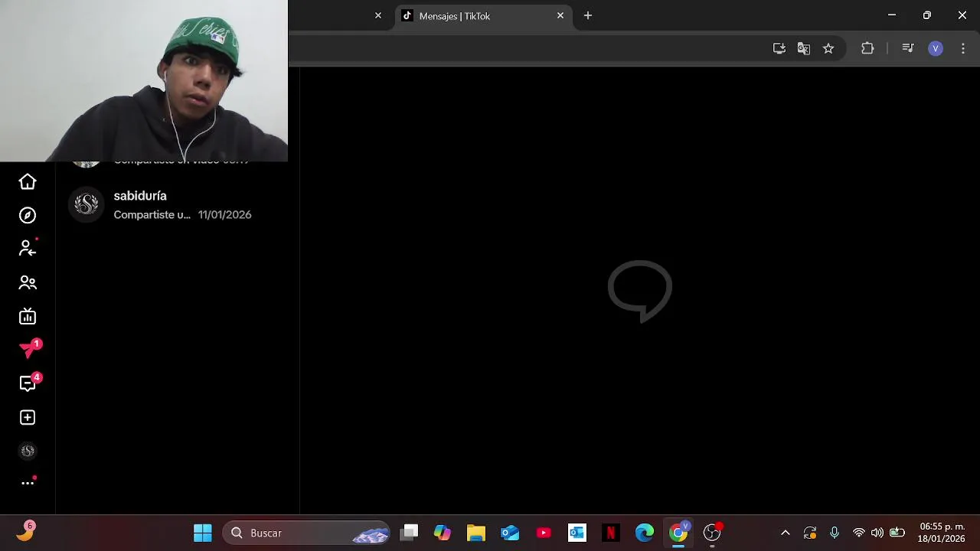Open OBS Studio from the taskbar
980x551 pixels.
[x=713, y=533]
